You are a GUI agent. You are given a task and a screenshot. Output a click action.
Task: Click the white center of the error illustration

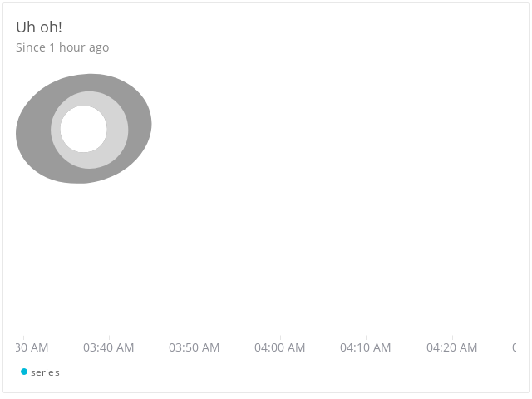83,130
